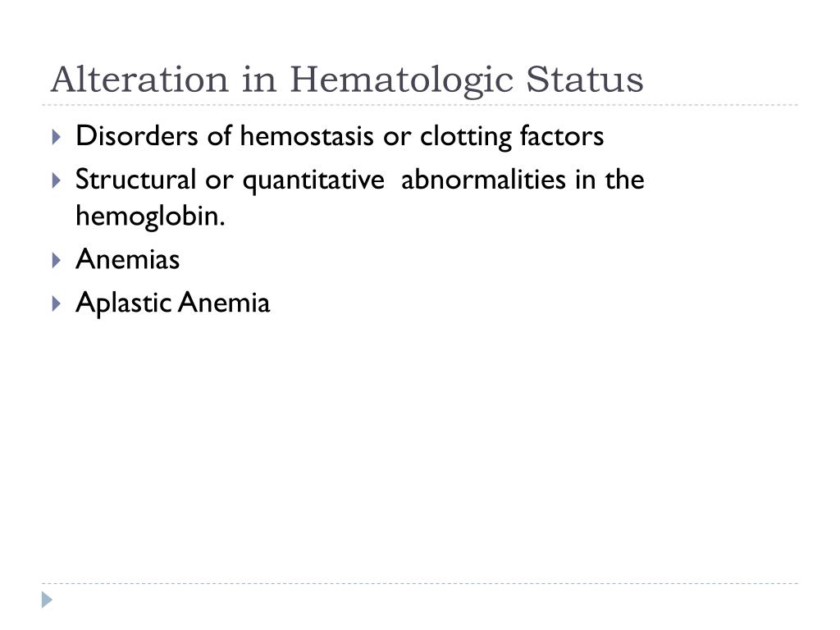This screenshot has width=840, height=630.
Task: Click the word Status in the title
Action: point(584,80)
